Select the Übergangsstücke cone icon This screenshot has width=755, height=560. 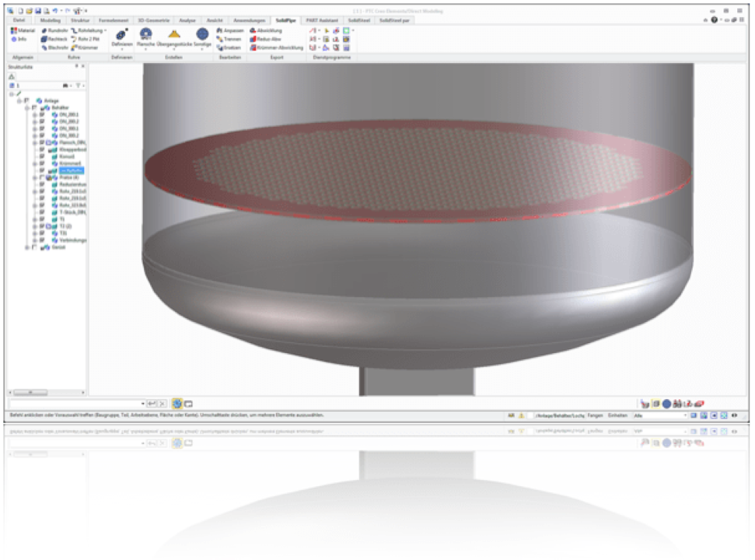(x=174, y=34)
